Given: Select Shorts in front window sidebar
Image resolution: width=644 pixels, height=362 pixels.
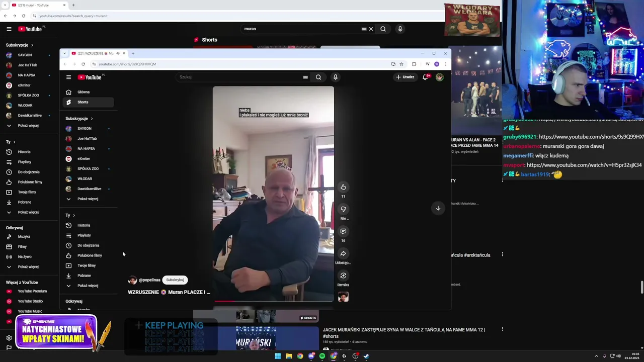Looking at the screenshot, I should tap(88, 102).
